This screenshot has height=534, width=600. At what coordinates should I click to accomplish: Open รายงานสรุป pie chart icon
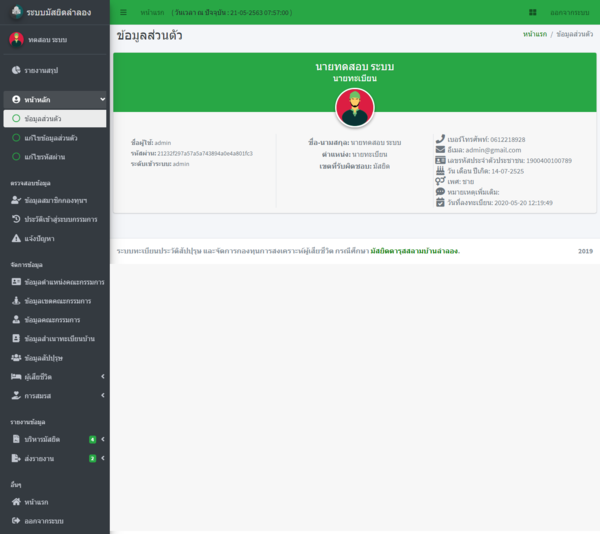[x=16, y=70]
